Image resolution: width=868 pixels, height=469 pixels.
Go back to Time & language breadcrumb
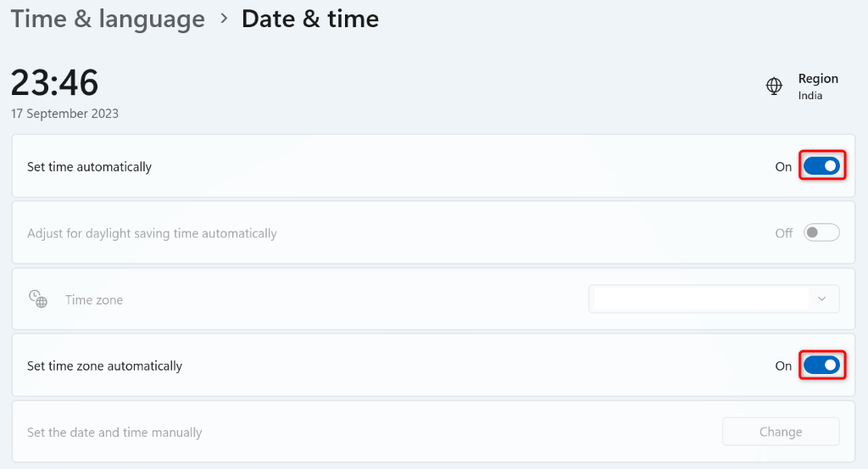(108, 19)
